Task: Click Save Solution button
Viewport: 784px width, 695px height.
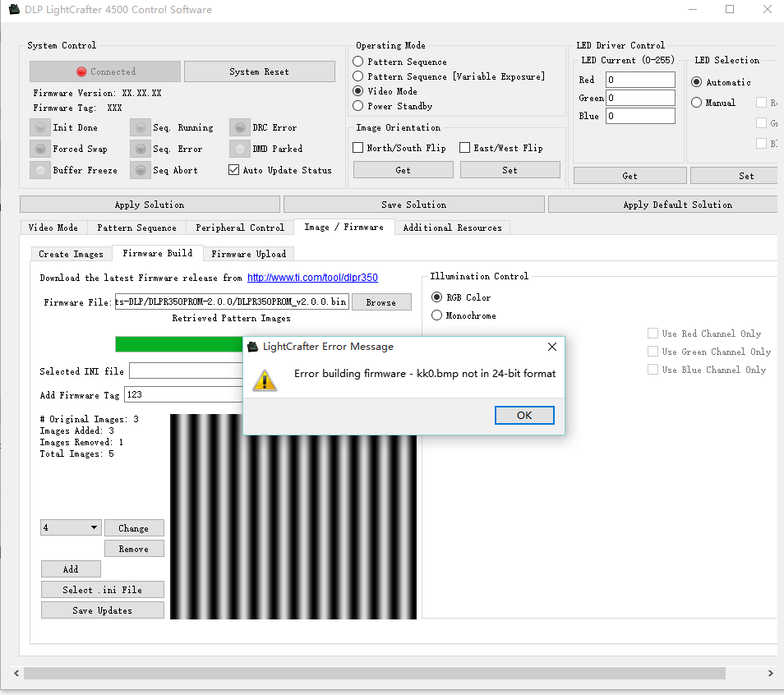Action: click(414, 205)
